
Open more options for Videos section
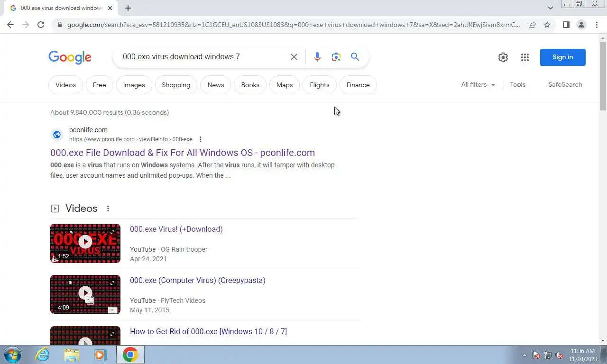pos(108,209)
